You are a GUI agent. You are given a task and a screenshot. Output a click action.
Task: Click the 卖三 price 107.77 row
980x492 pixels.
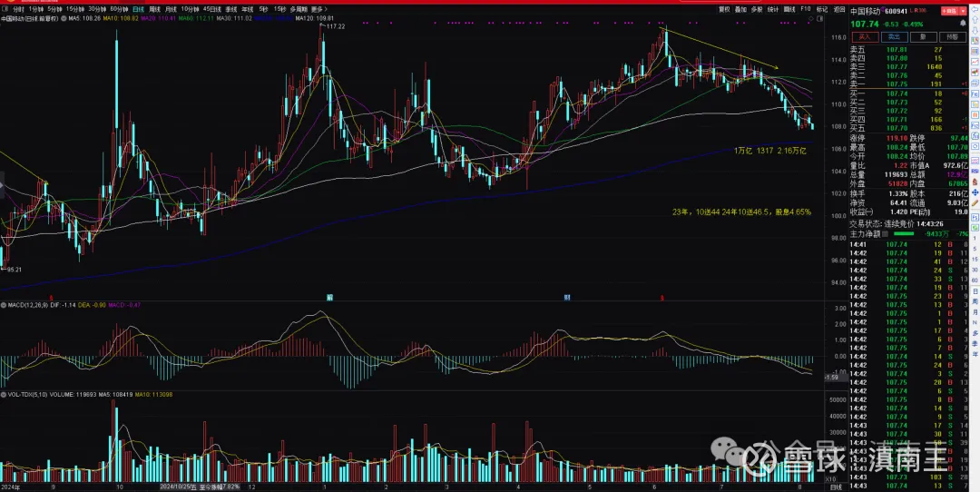(907, 66)
